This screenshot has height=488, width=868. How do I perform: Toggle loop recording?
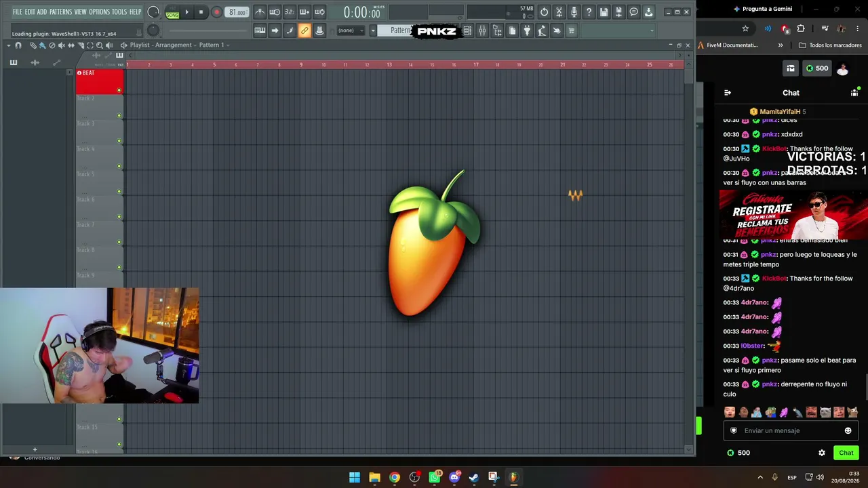tap(319, 12)
